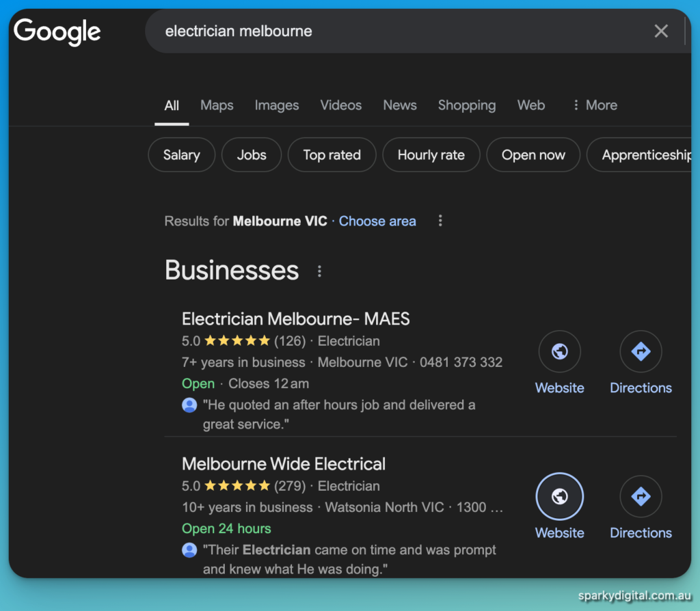Viewport: 700px width, 611px height.
Task: Click the Businesses heading
Action: coord(232,271)
